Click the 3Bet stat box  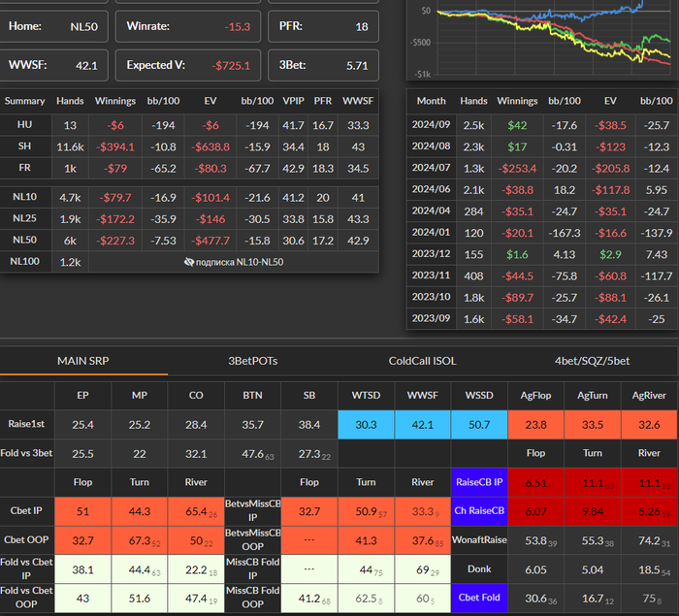(x=323, y=65)
